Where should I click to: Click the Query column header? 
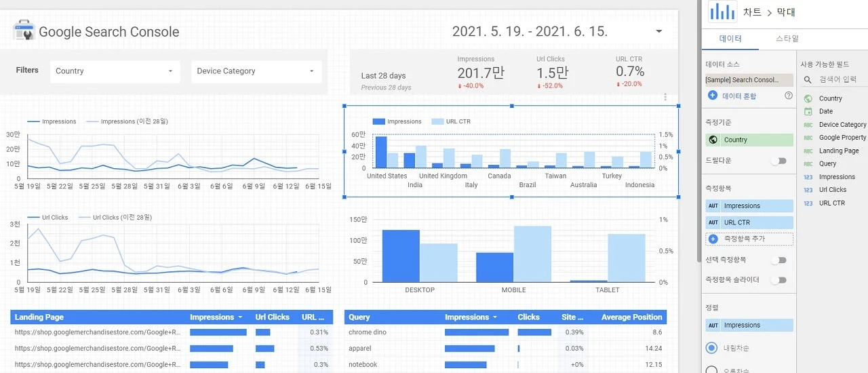click(x=359, y=317)
